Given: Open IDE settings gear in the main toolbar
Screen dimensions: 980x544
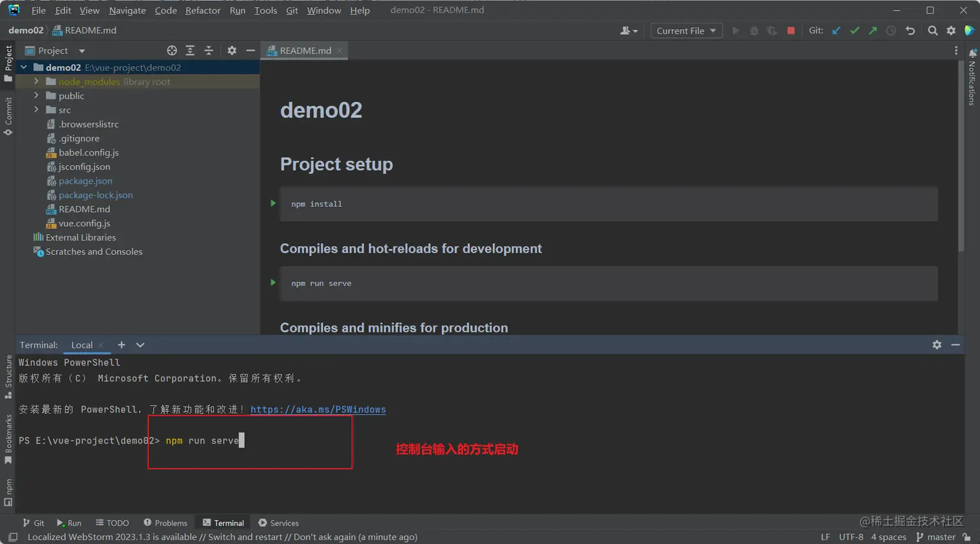Looking at the screenshot, I should coord(951,30).
